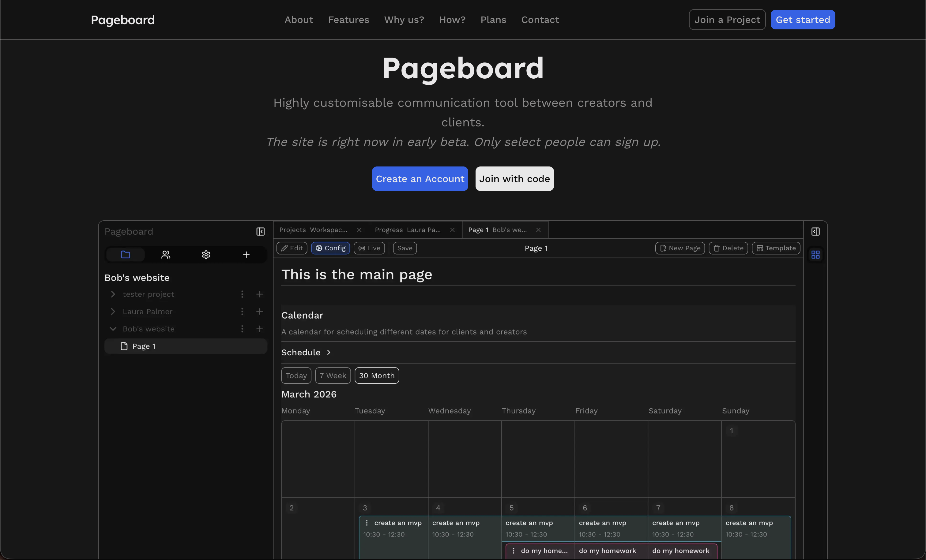This screenshot has width=926, height=560.
Task: Click the blue grid blocks icon
Action: click(815, 255)
